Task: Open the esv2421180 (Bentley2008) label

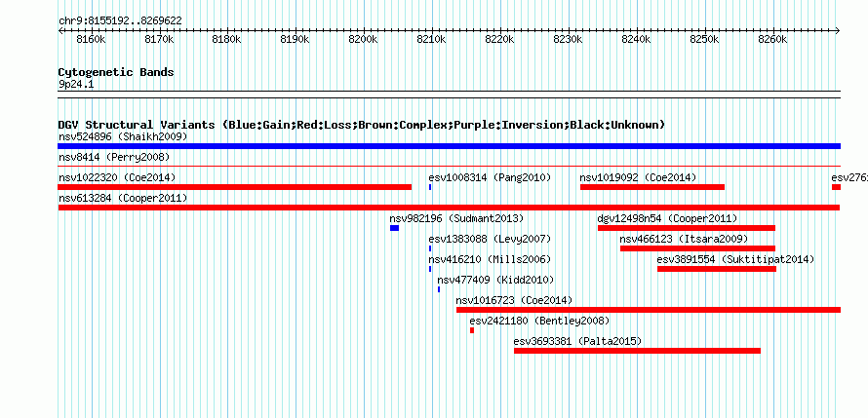Action: [539, 321]
